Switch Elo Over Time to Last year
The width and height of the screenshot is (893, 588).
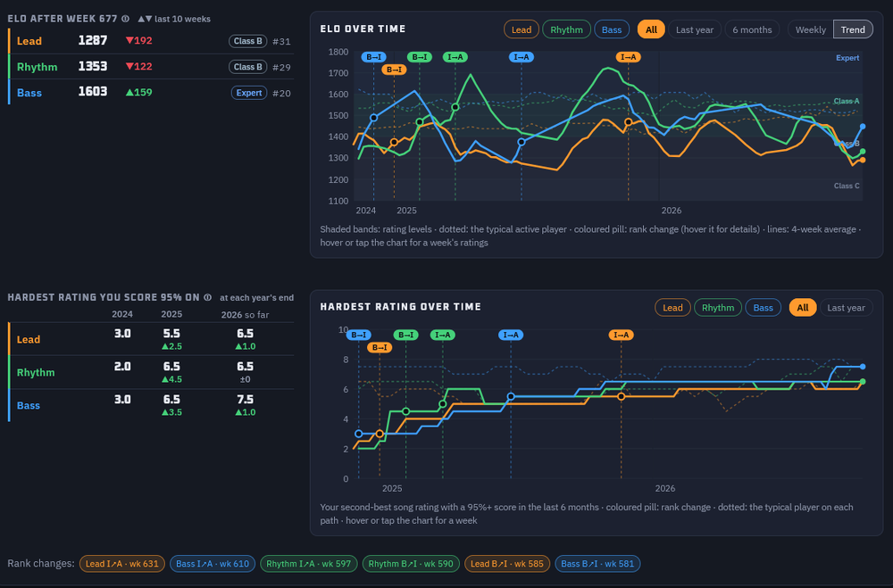tap(694, 29)
